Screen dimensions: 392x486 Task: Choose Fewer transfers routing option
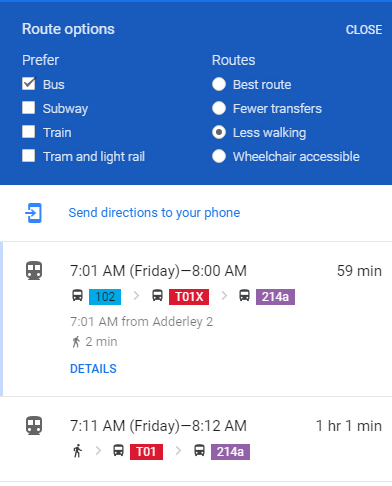coord(219,108)
